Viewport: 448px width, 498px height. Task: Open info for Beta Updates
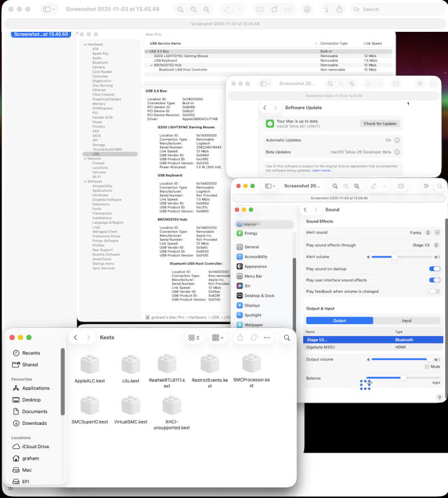(x=397, y=152)
